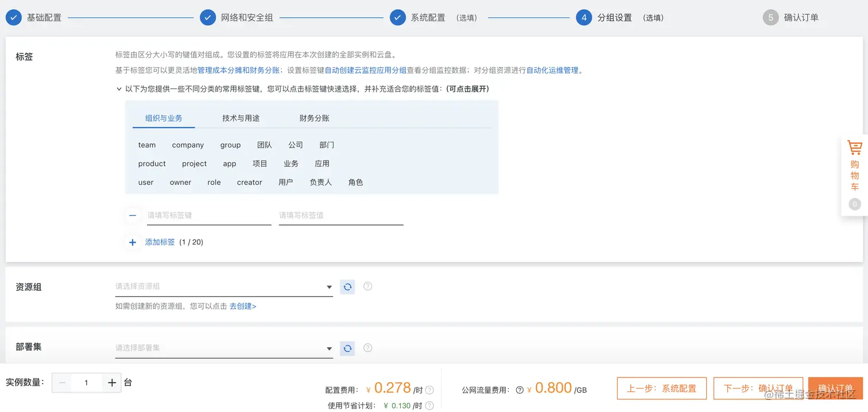Open the 部署集 selection dropdown

click(x=224, y=348)
